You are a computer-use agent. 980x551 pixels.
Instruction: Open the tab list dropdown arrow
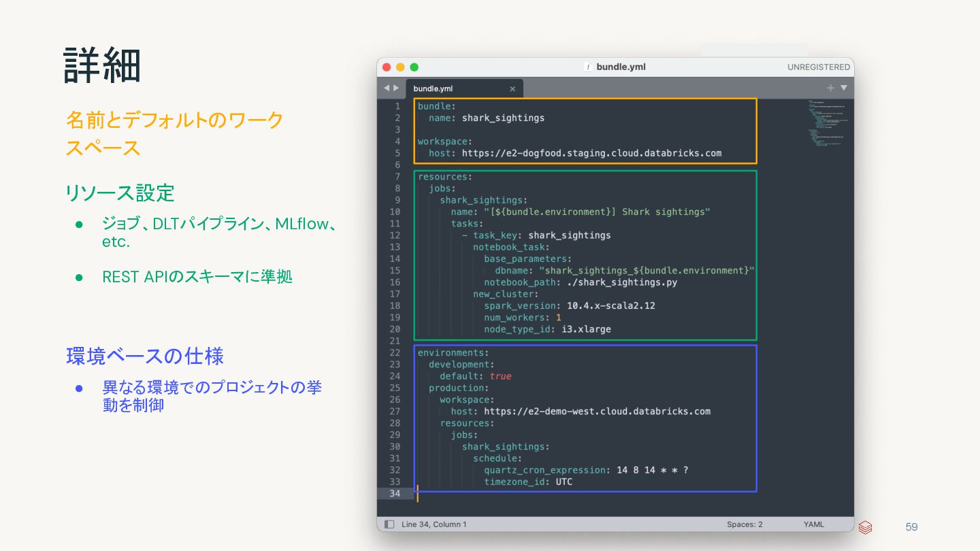[844, 88]
